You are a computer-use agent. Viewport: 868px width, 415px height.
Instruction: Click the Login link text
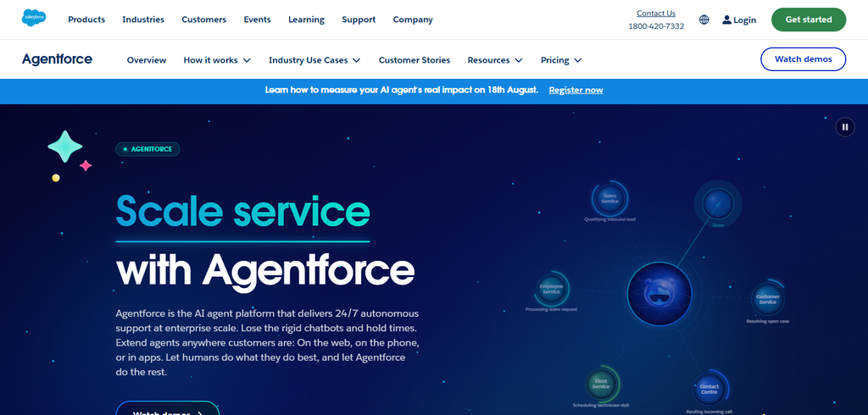tap(744, 20)
